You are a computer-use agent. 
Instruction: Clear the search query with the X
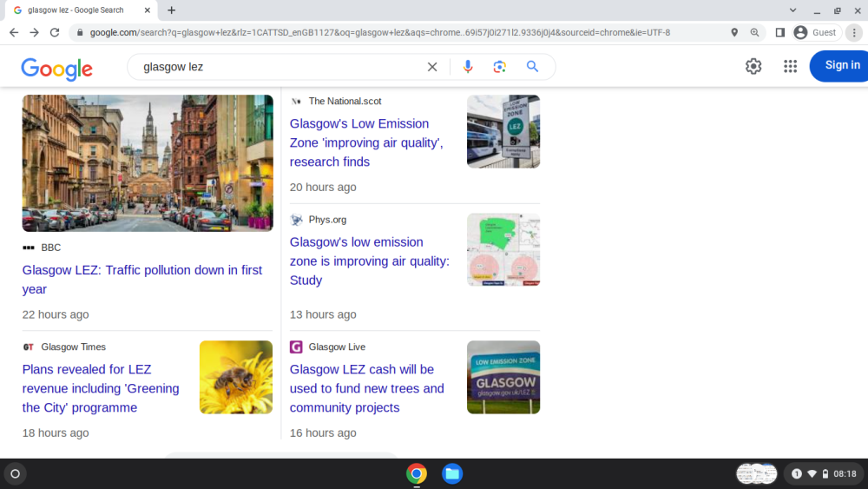[x=432, y=67]
